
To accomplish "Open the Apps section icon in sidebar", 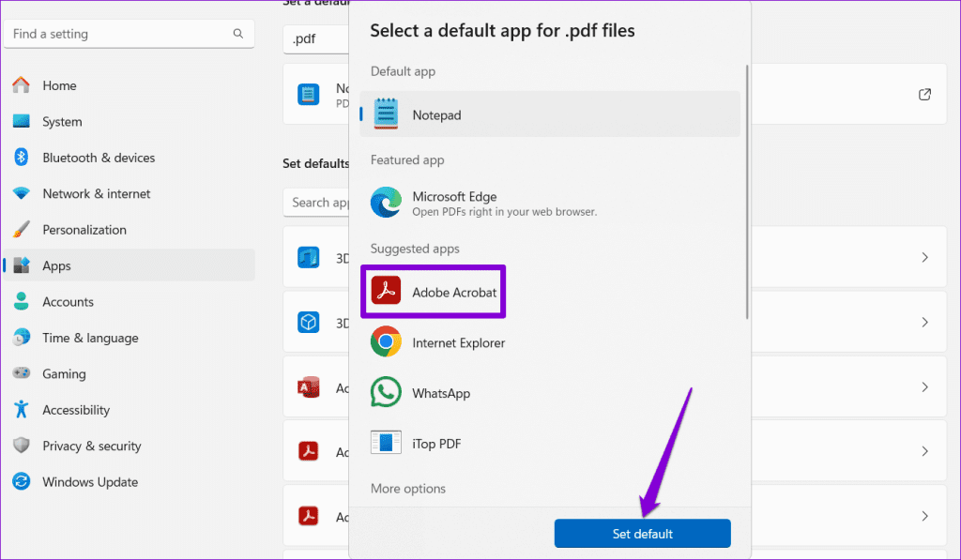I will point(21,265).
